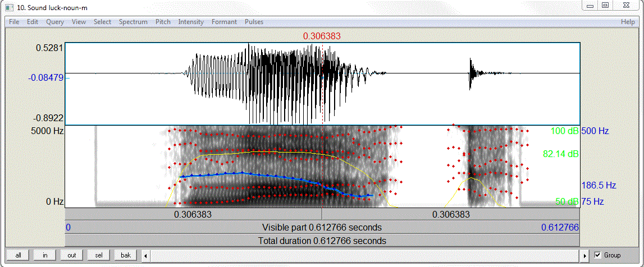Click the horizontal scrollbar track
Viewport: 644px width, 267px height.
(x=366, y=256)
